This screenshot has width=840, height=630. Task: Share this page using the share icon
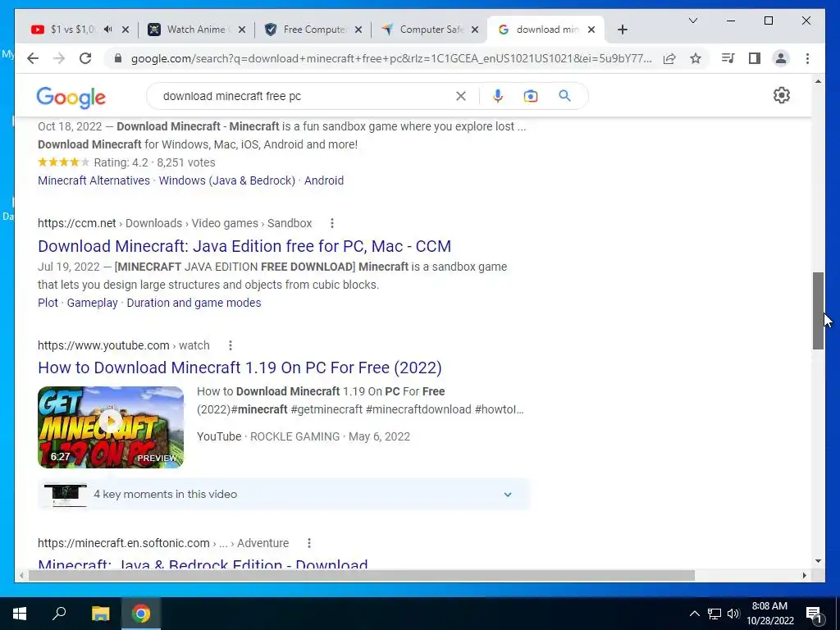coord(669,58)
